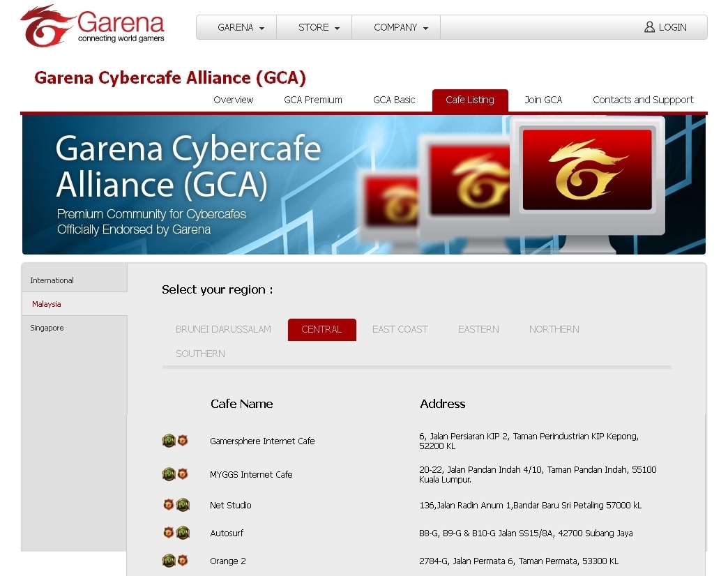Click cafe name Net Studio
The image size is (728, 576).
pos(230,505)
